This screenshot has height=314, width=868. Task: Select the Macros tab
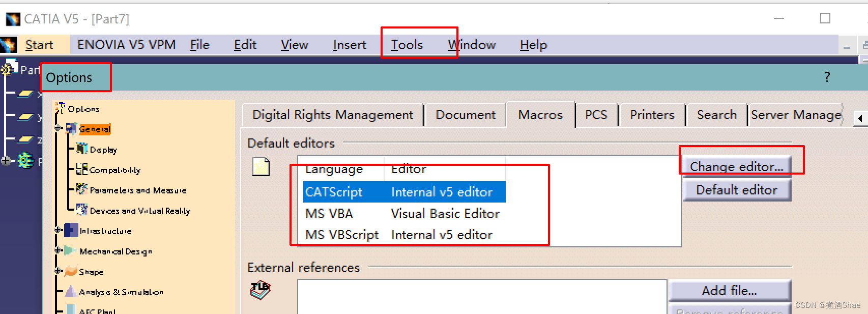tap(540, 115)
